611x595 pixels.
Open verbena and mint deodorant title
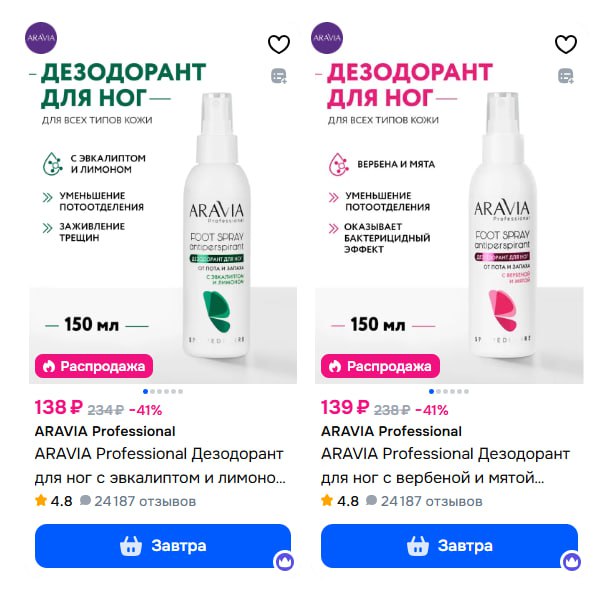(x=445, y=466)
